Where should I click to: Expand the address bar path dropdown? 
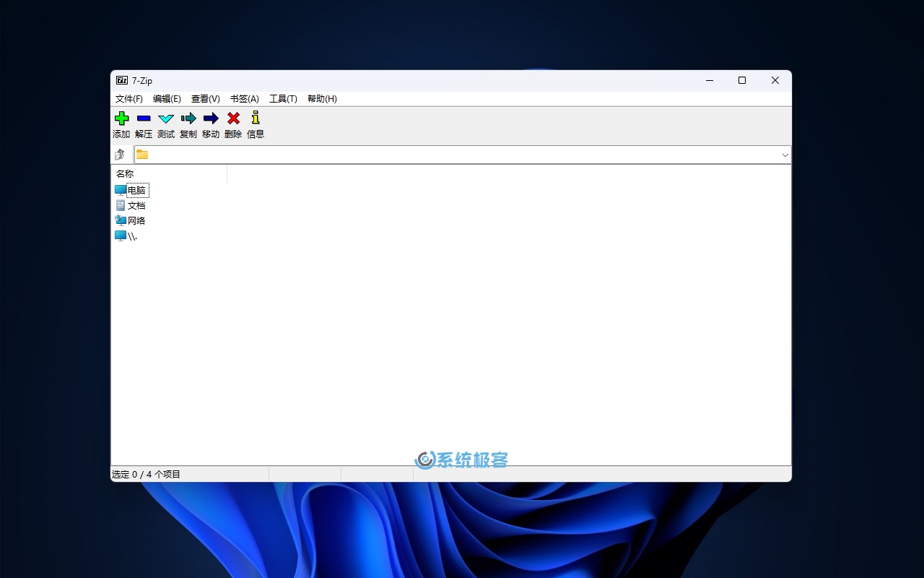coord(785,155)
